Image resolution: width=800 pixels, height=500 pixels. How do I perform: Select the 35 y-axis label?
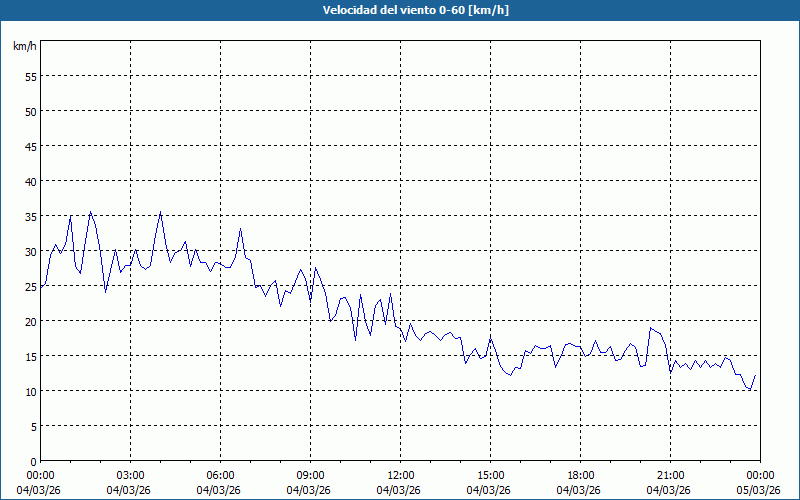coord(30,216)
